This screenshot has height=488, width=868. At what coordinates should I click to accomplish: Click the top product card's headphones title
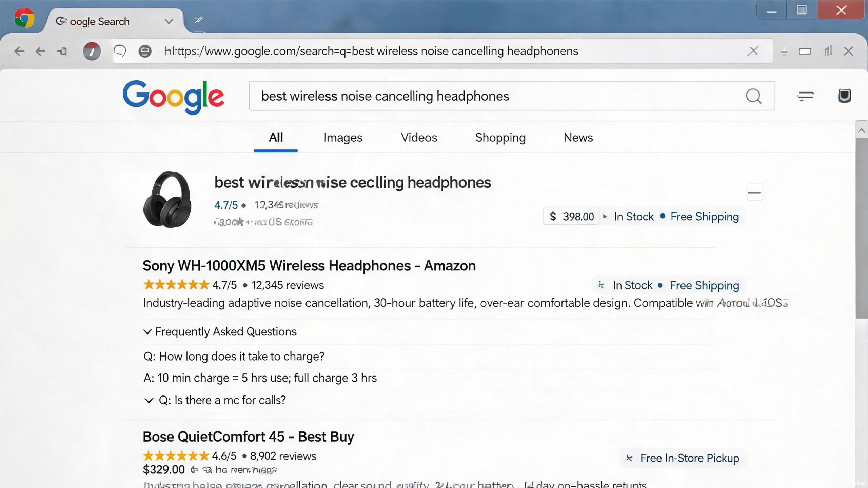click(x=353, y=183)
